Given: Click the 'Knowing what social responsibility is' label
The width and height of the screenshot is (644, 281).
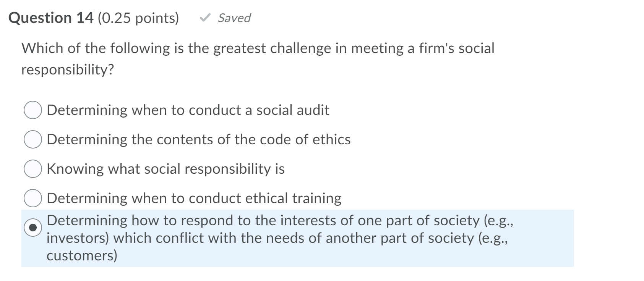Looking at the screenshot, I should pyautogui.click(x=165, y=169).
